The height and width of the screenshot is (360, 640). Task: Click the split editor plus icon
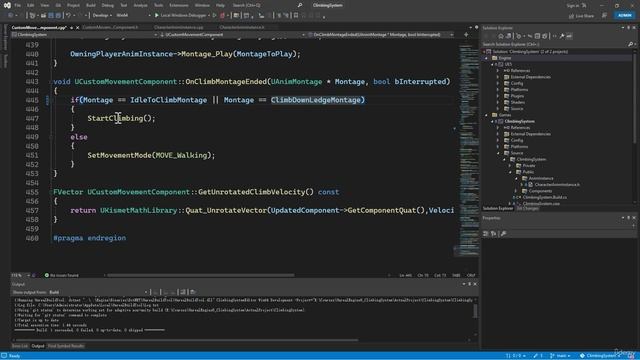(x=466, y=35)
